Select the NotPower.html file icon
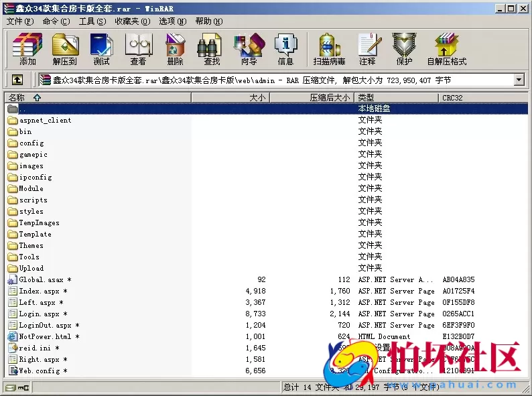The width and height of the screenshot is (532, 396). [x=13, y=336]
